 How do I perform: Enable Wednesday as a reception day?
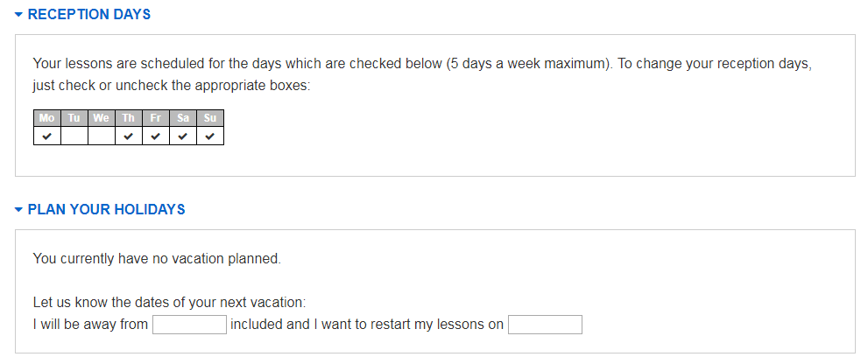(x=102, y=136)
